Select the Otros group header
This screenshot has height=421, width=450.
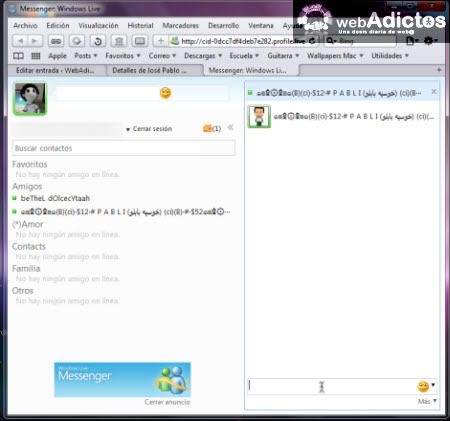pyautogui.click(x=23, y=291)
